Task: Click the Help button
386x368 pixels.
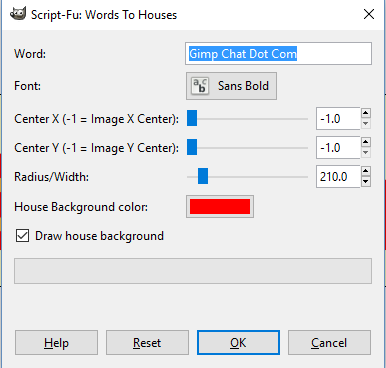Action: click(x=56, y=343)
